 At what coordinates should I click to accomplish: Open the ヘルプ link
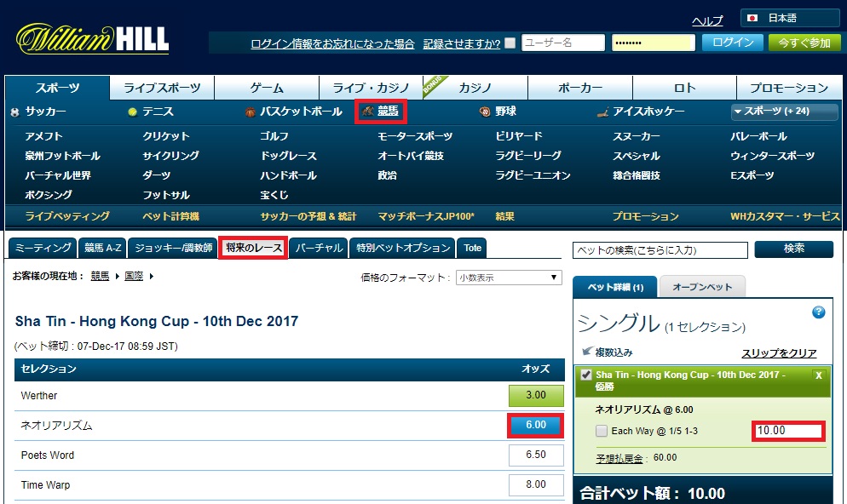tap(707, 21)
